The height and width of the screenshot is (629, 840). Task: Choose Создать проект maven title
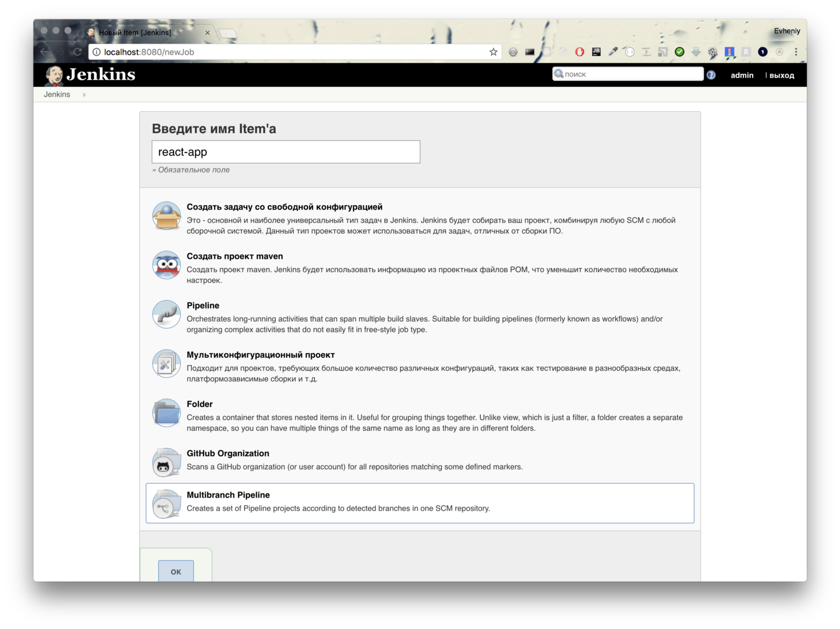[235, 256]
